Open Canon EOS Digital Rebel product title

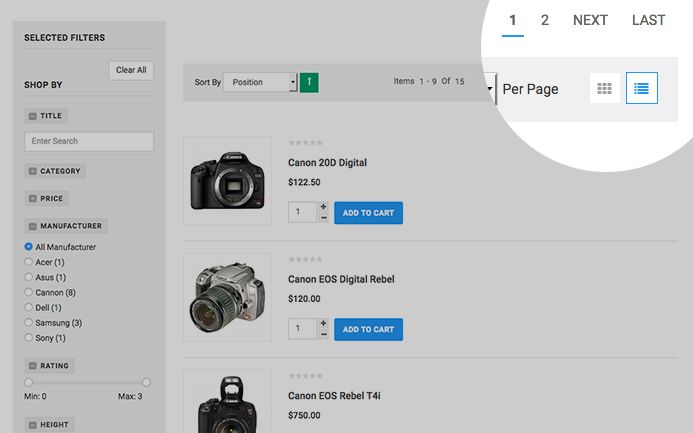click(x=341, y=279)
